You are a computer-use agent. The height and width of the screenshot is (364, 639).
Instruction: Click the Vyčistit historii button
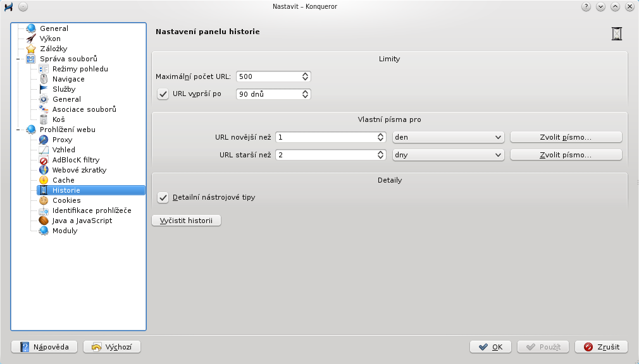tap(186, 221)
